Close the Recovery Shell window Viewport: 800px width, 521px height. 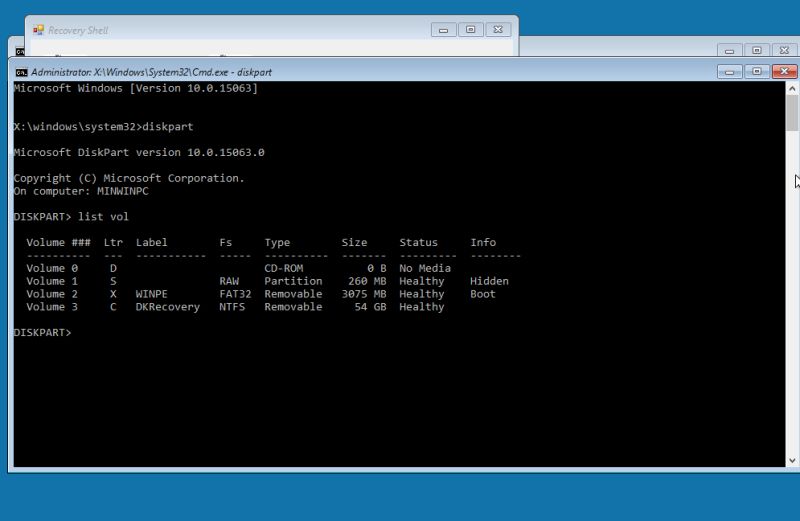coord(498,30)
